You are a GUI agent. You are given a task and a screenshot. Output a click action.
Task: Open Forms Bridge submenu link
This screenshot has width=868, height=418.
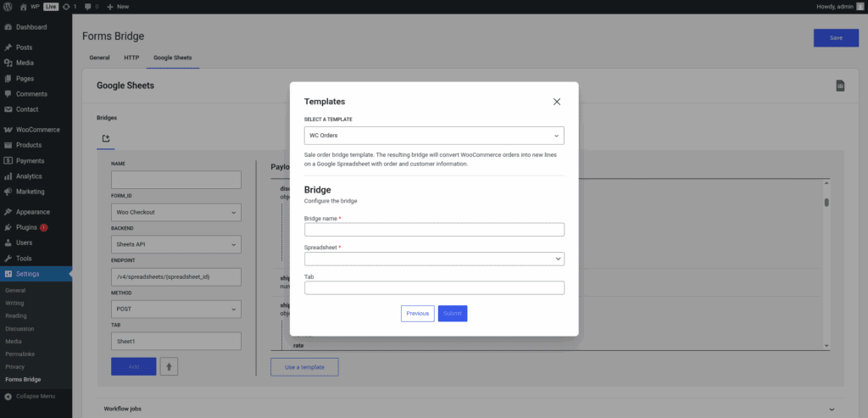tap(23, 379)
